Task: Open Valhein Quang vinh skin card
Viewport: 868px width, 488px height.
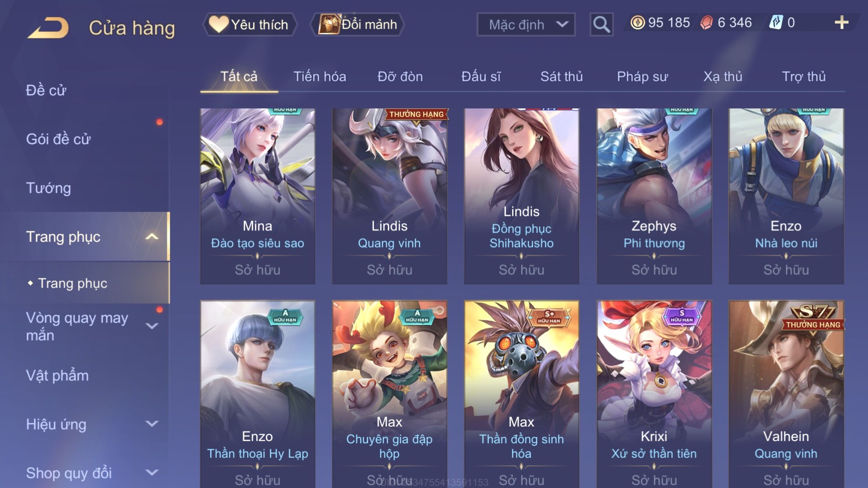Action: point(786,394)
